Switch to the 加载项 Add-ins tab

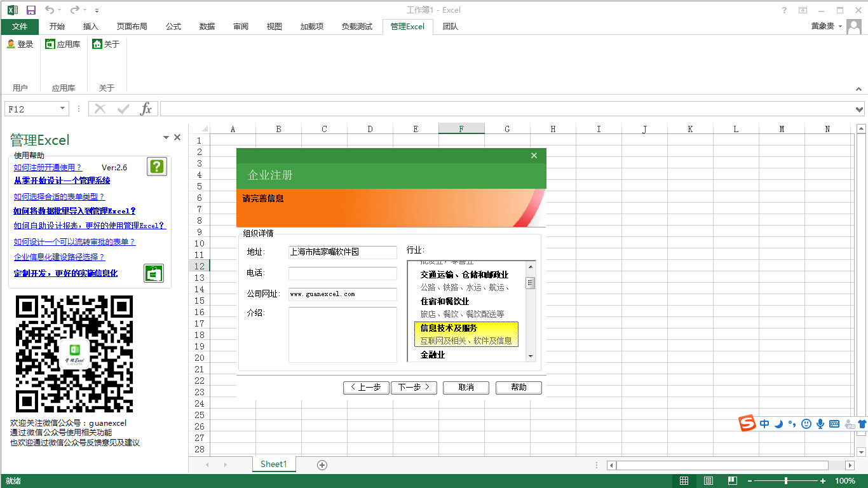pyautogui.click(x=312, y=26)
